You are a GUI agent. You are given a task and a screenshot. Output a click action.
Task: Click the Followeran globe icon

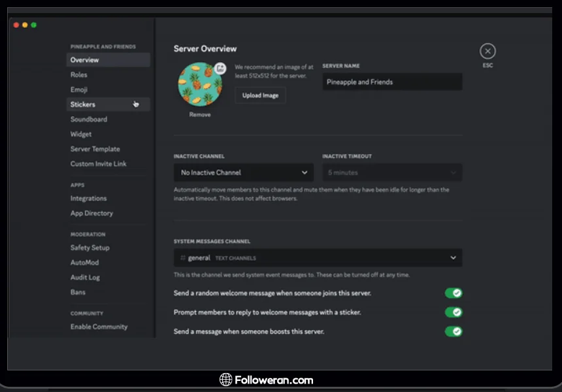click(225, 380)
